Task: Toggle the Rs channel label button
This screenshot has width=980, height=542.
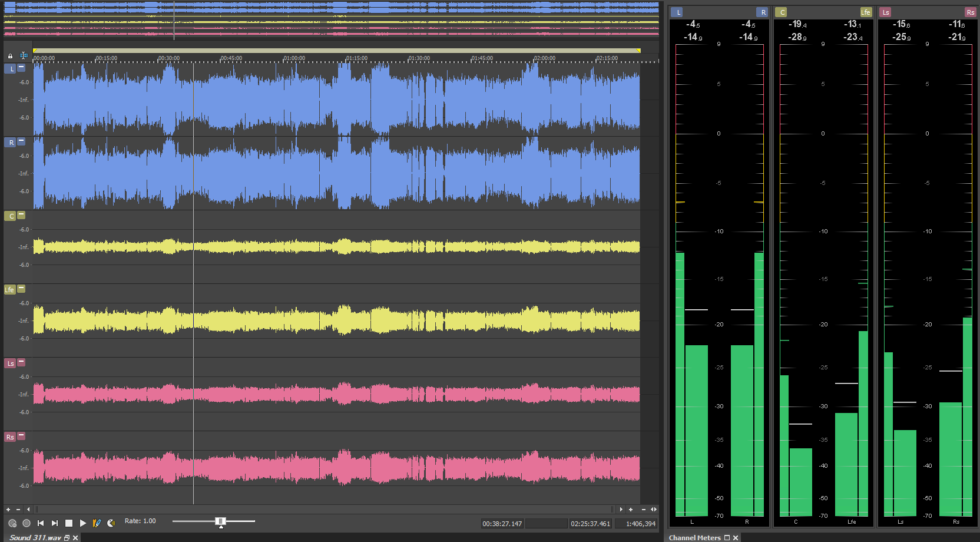Action: tap(10, 437)
